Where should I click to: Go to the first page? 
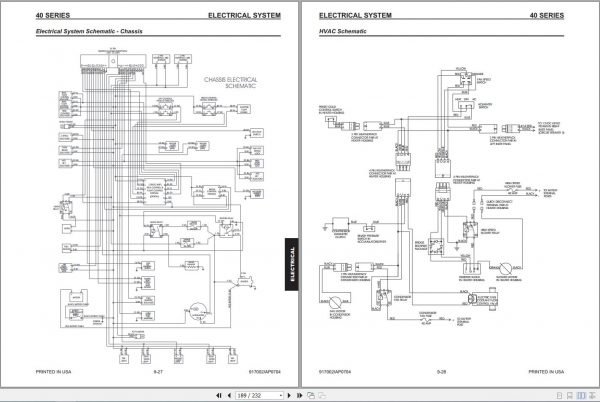(219, 395)
